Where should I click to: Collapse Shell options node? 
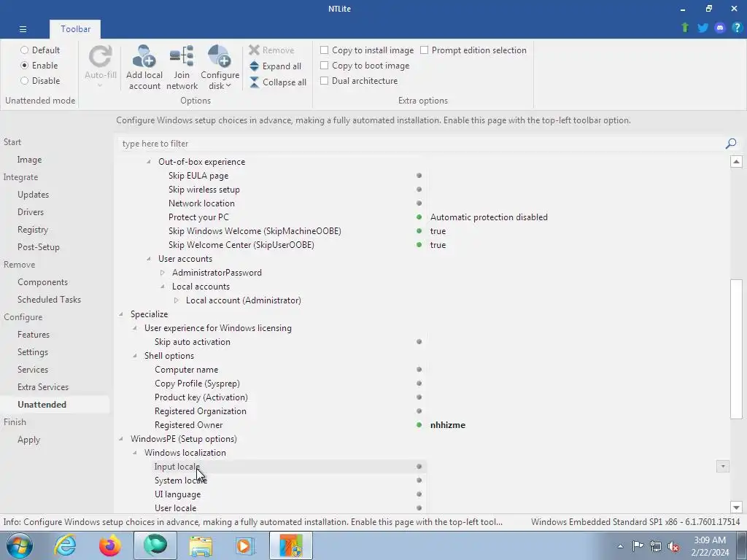point(135,356)
